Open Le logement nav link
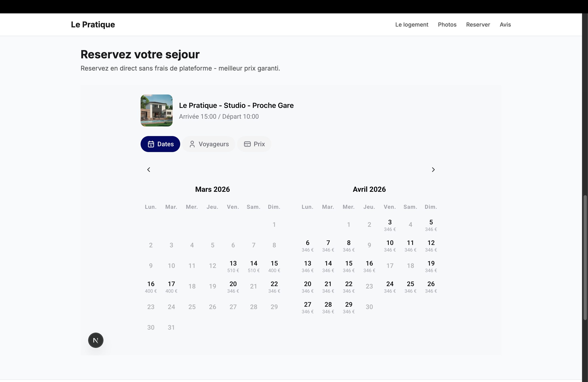 (412, 24)
